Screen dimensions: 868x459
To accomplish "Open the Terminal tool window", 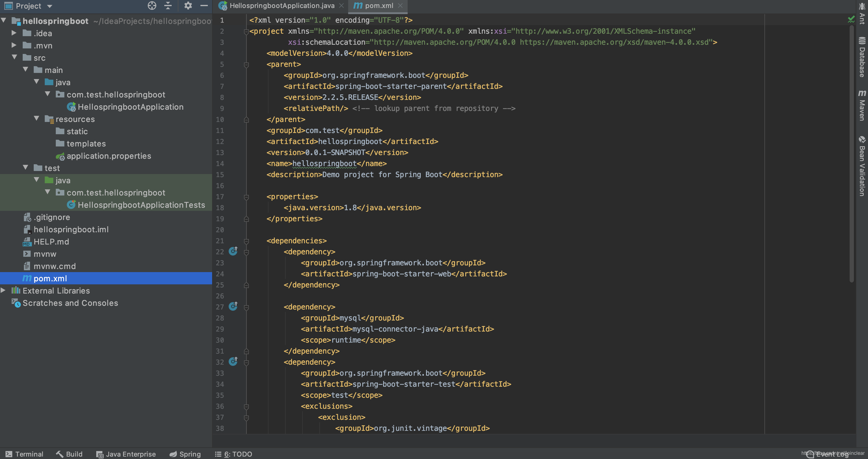I will tap(24, 454).
